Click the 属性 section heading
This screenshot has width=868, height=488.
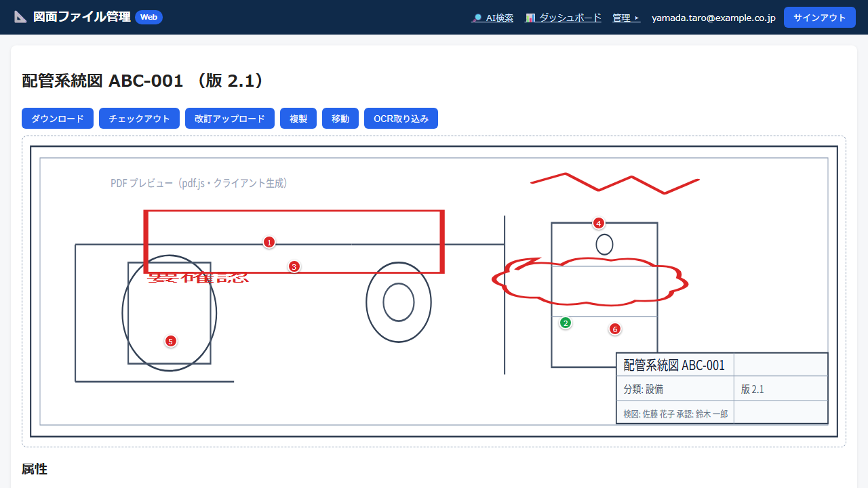(35, 469)
